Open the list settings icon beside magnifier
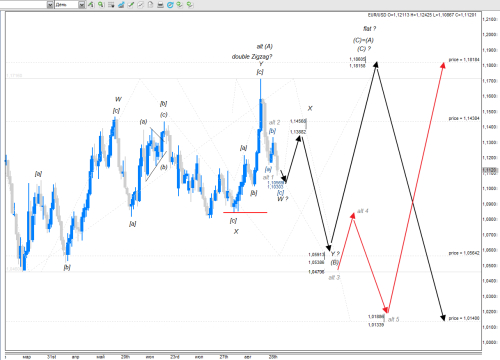This screenshot has width=500, height=360. coord(111,5)
